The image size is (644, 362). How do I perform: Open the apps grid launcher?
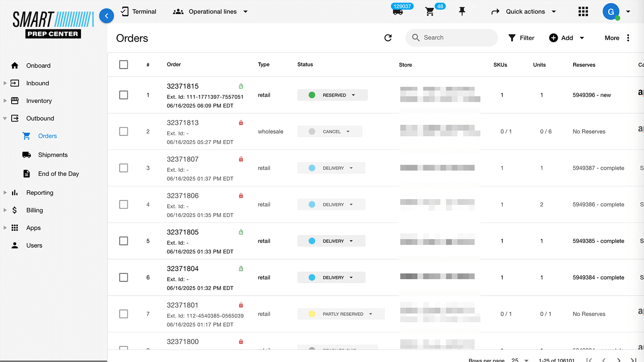point(583,12)
